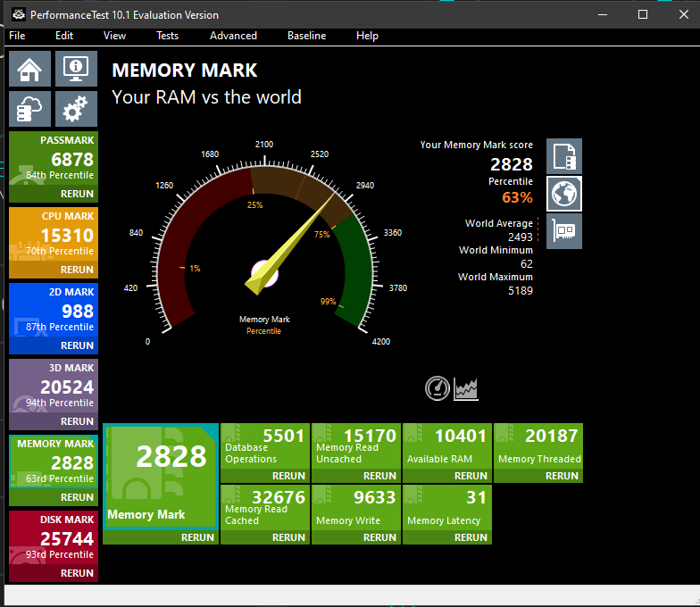
Task: Open the Advanced menu
Action: 234,36
